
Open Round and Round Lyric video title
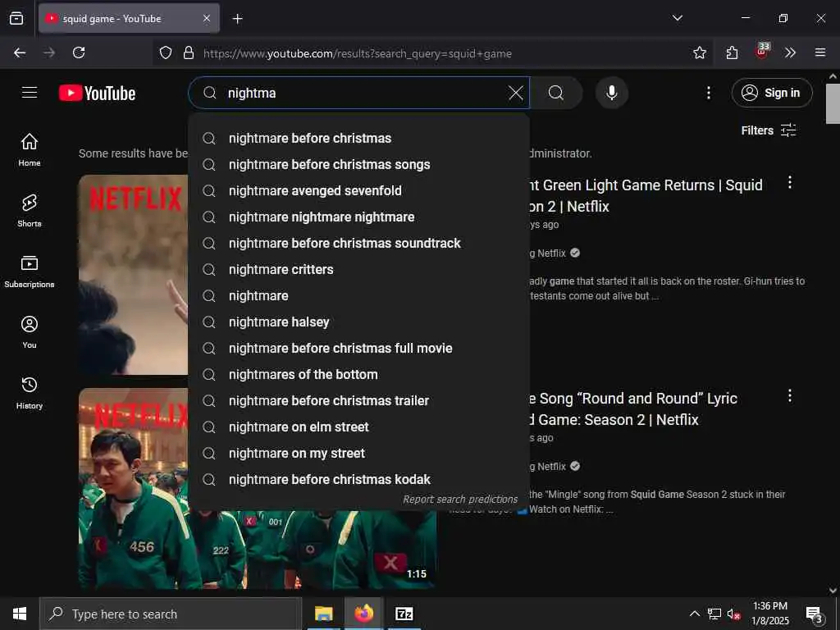point(632,409)
